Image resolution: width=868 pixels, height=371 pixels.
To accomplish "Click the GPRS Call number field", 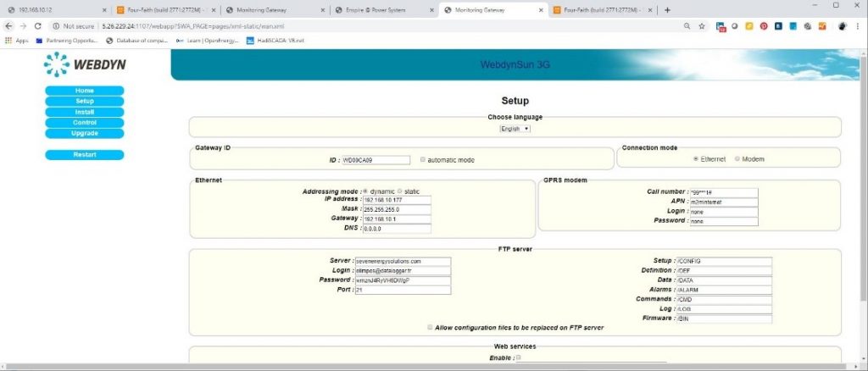I will pos(724,192).
